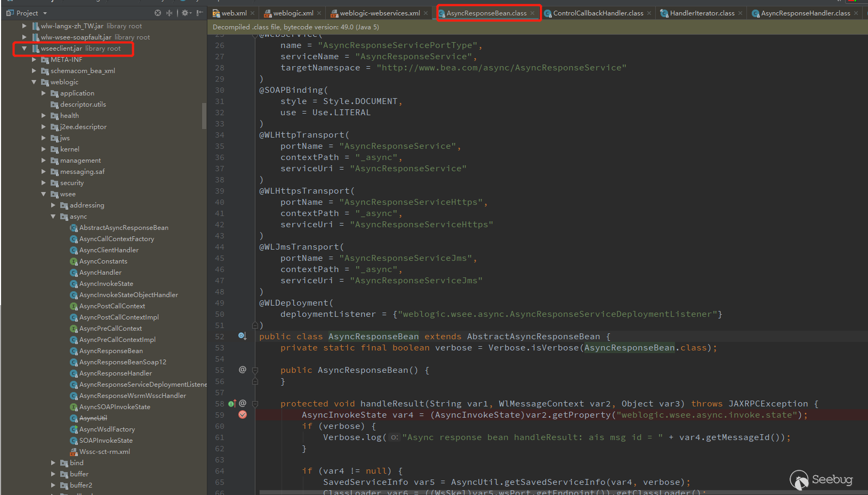Screen dimensions: 868x495
Task: Click the Collapse All icon in Project panel
Action: click(169, 13)
